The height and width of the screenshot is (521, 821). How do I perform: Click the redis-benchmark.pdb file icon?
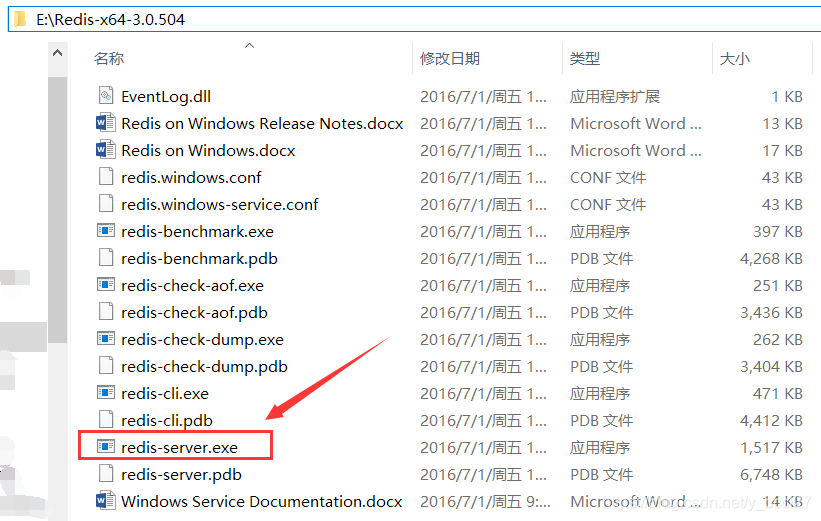point(106,258)
